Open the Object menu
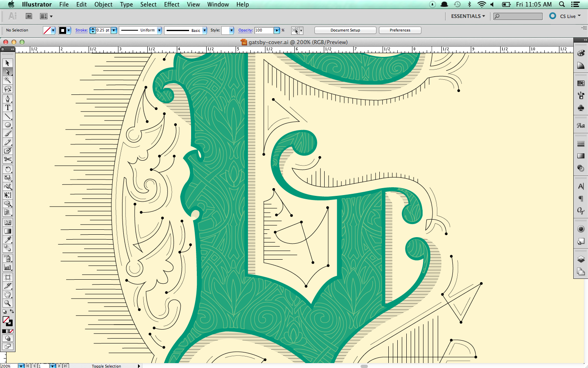588x368 pixels. (103, 4)
